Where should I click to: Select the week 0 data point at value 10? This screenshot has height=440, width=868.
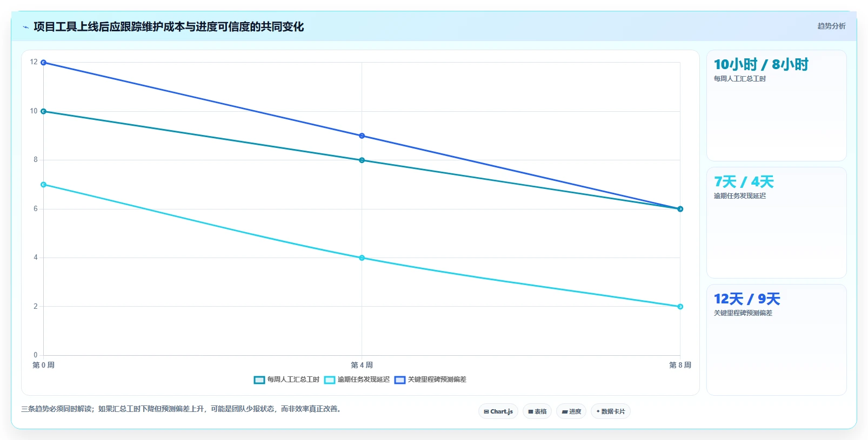(x=43, y=111)
